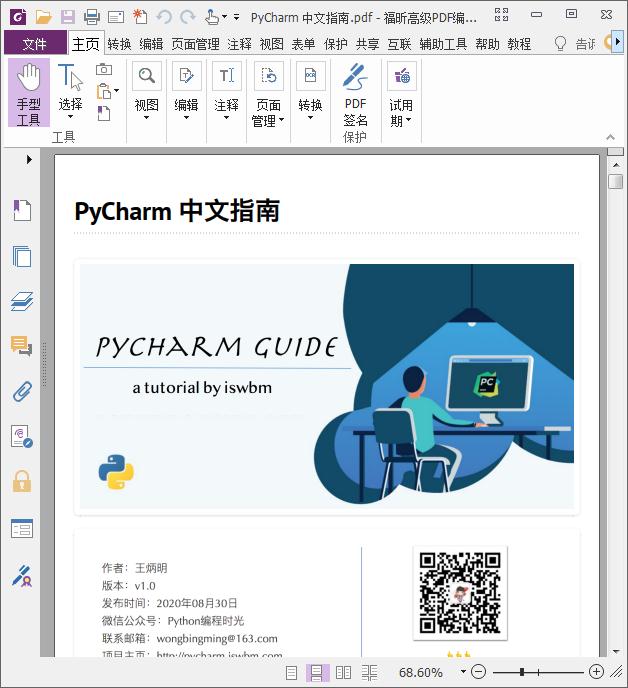Switch to facing pages view mode
Image resolution: width=628 pixels, height=688 pixels.
(x=343, y=673)
